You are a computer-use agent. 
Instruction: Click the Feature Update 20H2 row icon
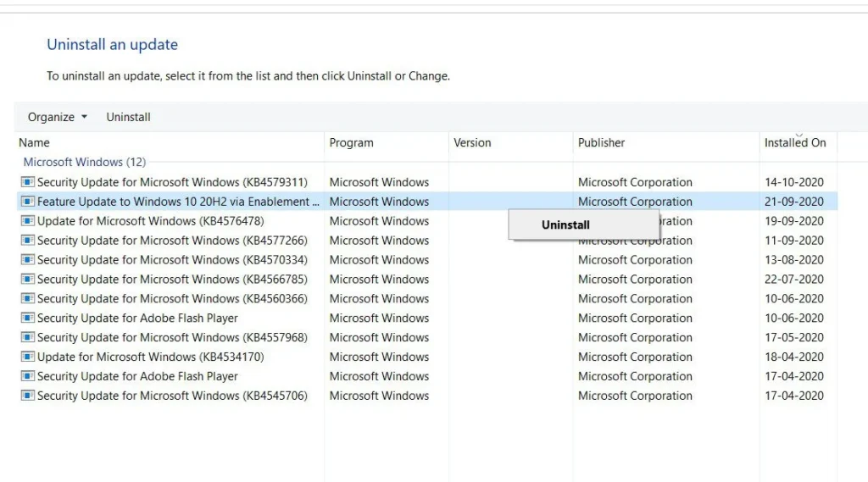tap(28, 202)
